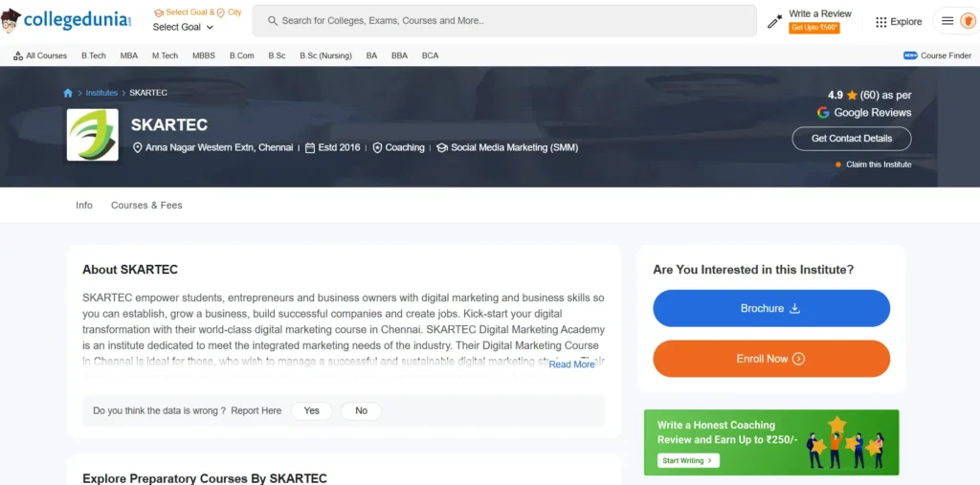
Task: Click Social Media Marketing (SMM) text
Action: point(514,148)
